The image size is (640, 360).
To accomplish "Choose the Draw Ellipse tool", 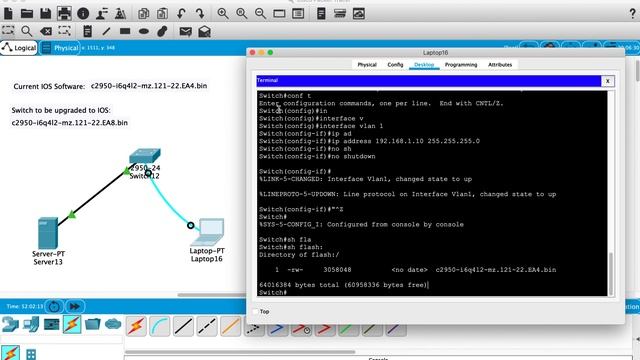I will pos(144,31).
